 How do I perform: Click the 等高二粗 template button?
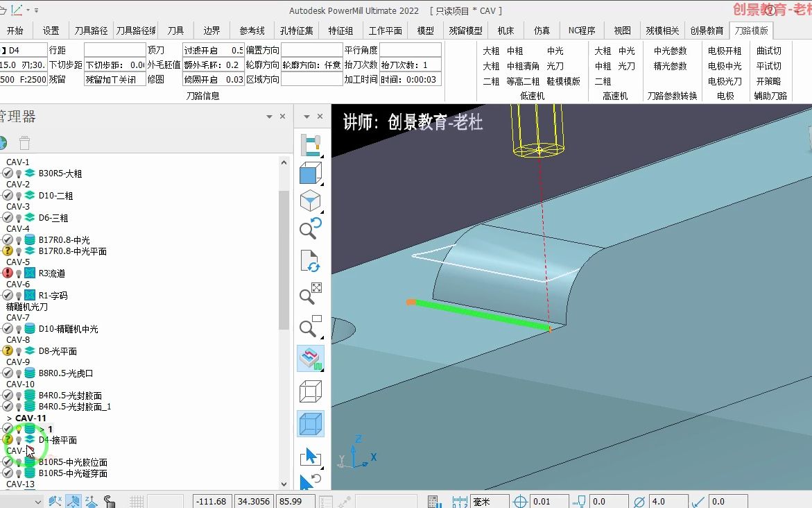point(523,81)
